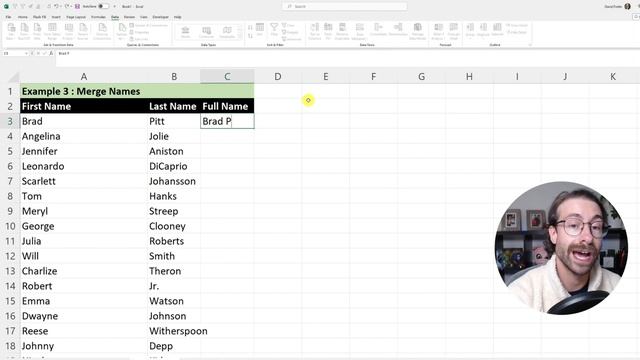Open the File tab
The width and height of the screenshot is (640, 360).
tap(8, 17)
